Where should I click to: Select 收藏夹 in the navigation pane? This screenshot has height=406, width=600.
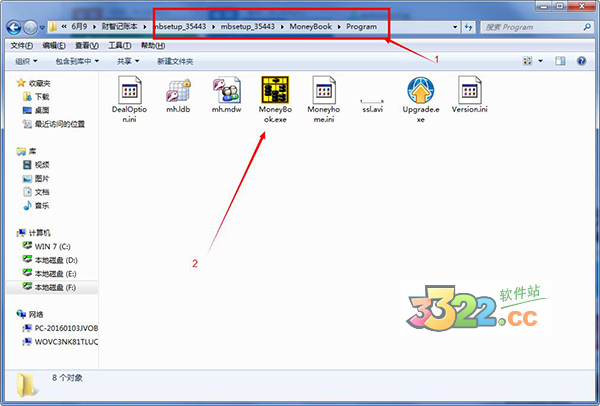[x=39, y=83]
